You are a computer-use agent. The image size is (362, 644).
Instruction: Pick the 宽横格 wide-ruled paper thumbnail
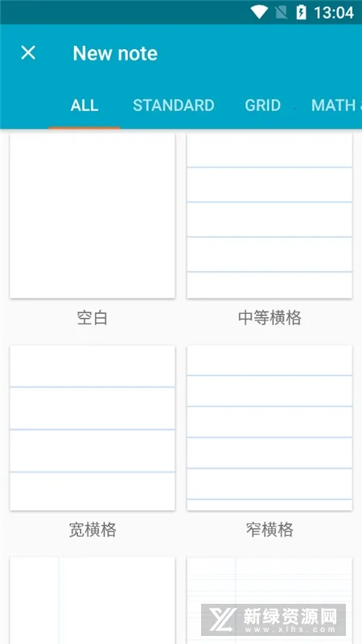click(93, 428)
